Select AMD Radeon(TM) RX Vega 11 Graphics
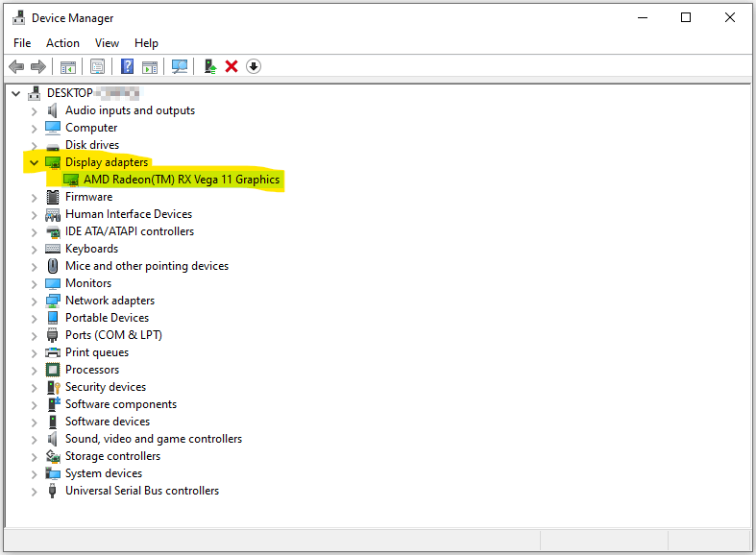 point(182,180)
